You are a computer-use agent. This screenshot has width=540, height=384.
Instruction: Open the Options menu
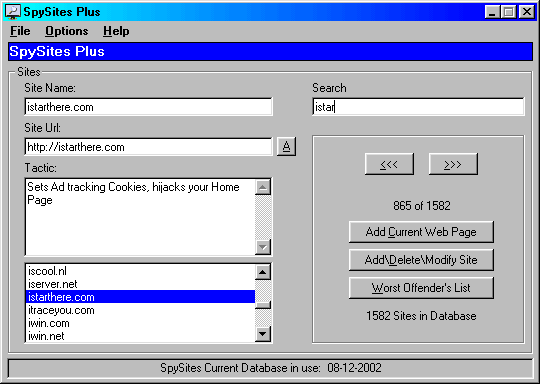[66, 31]
